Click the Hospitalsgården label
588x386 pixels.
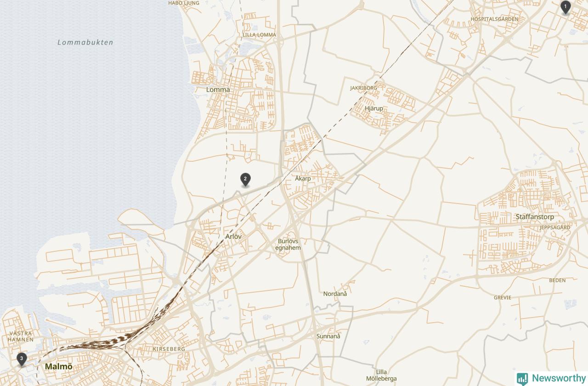494,19
